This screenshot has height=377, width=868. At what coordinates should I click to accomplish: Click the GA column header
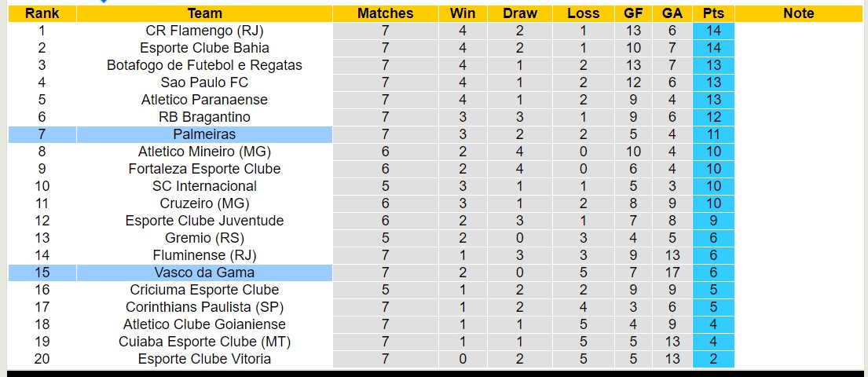672,13
